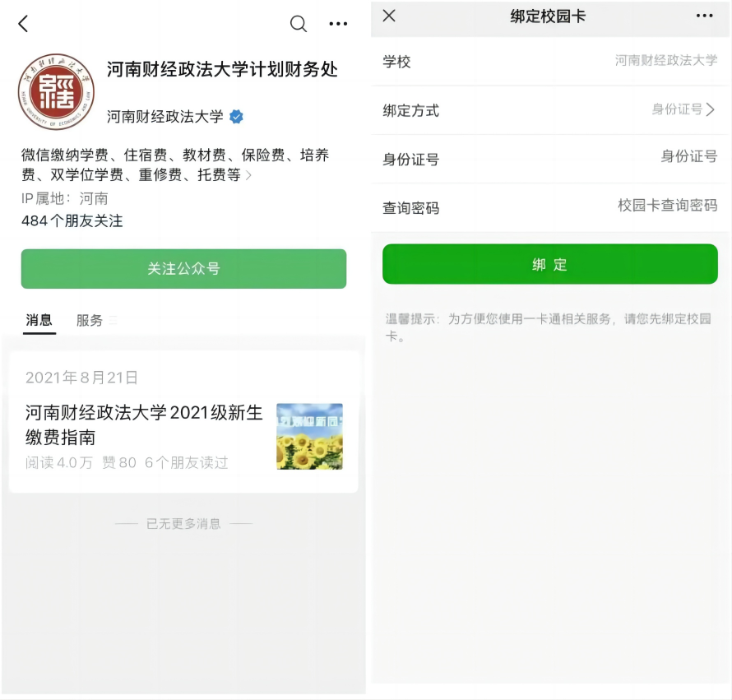Focus the 身份证号 input field

coord(550,159)
